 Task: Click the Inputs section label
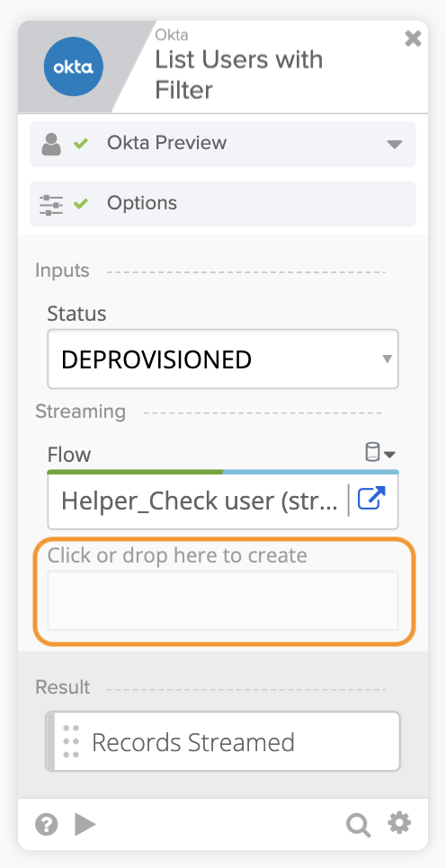pos(62,270)
